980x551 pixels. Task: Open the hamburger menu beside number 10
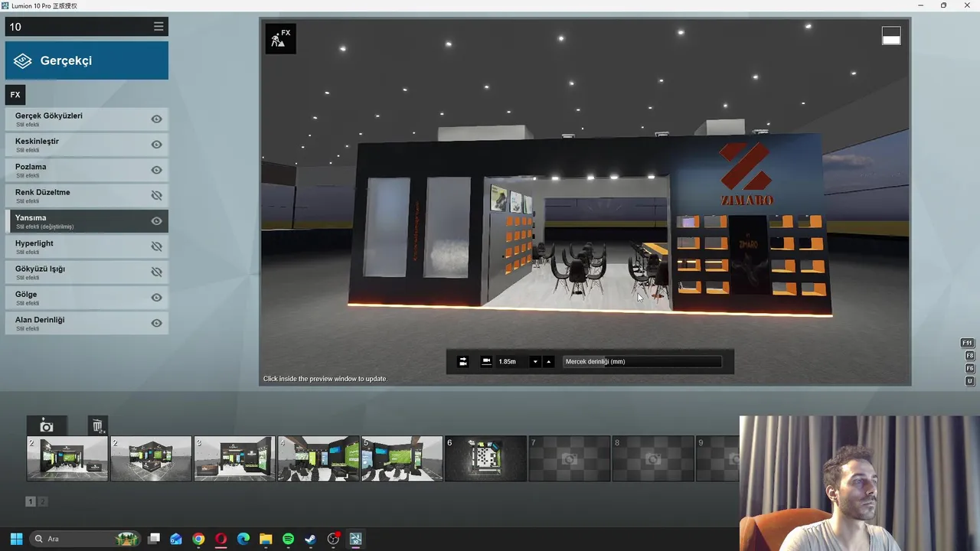(x=158, y=27)
